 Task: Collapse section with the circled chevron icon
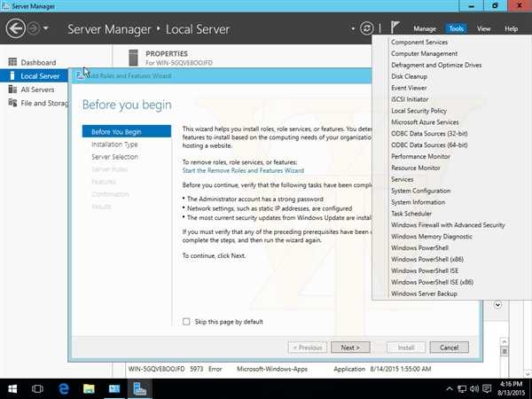497,305
